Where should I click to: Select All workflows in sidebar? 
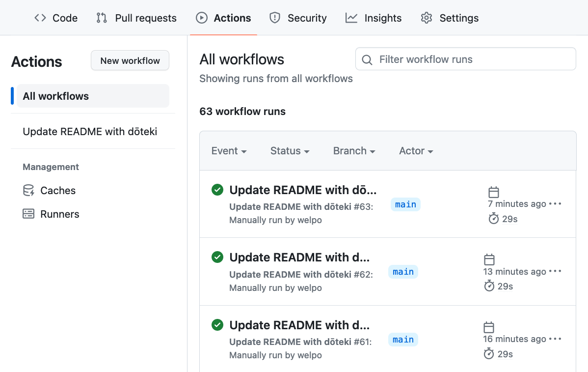click(x=93, y=96)
